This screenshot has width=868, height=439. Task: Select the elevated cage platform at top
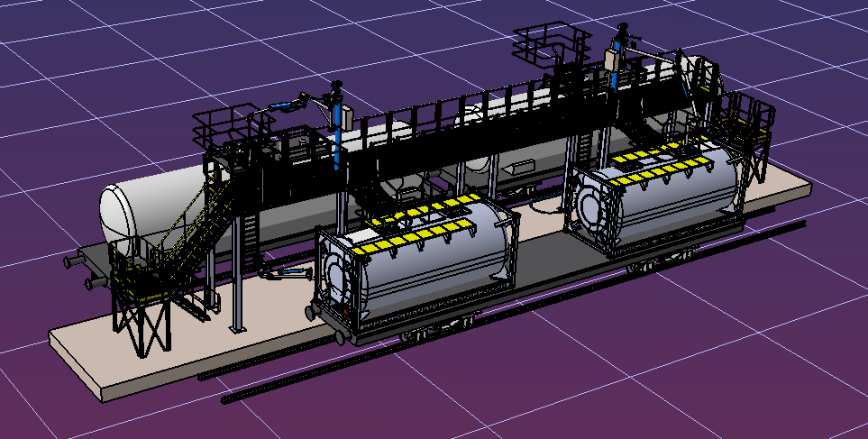tap(551, 44)
